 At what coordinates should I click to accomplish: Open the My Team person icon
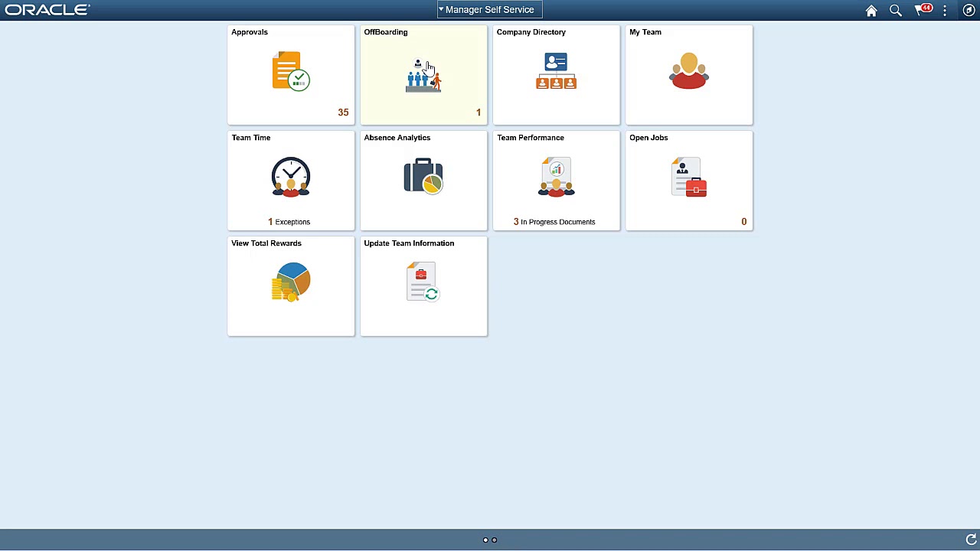click(689, 71)
